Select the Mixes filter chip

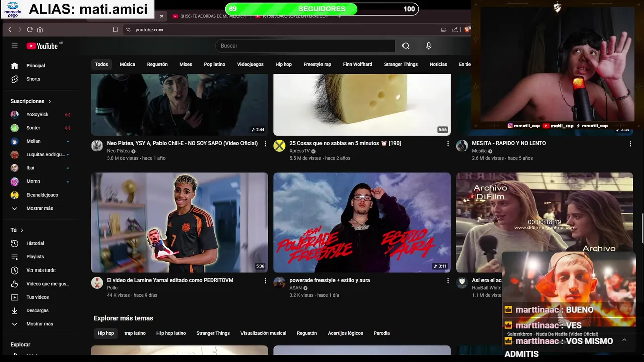click(186, 64)
